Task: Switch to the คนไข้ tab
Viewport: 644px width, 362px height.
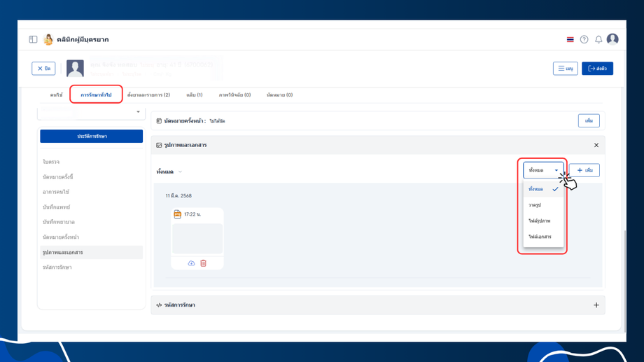Action: tap(56, 95)
